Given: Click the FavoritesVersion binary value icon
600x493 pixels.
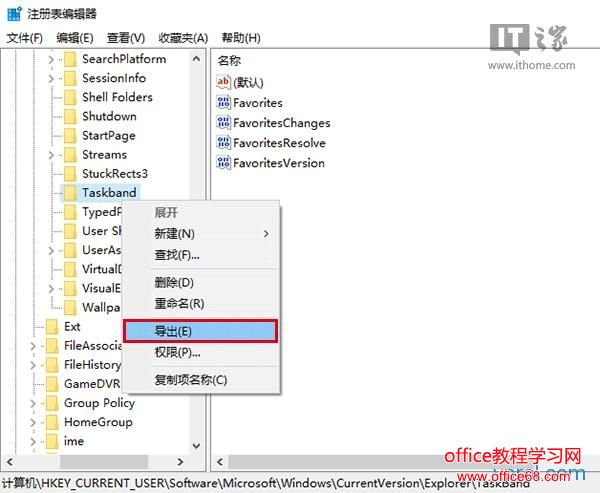Looking at the screenshot, I should 223,163.
